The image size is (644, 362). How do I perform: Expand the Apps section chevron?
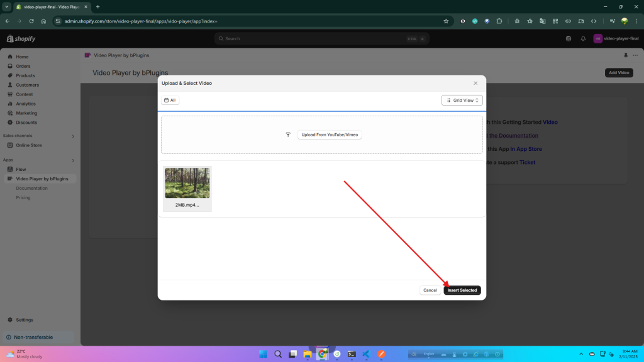(73, 160)
